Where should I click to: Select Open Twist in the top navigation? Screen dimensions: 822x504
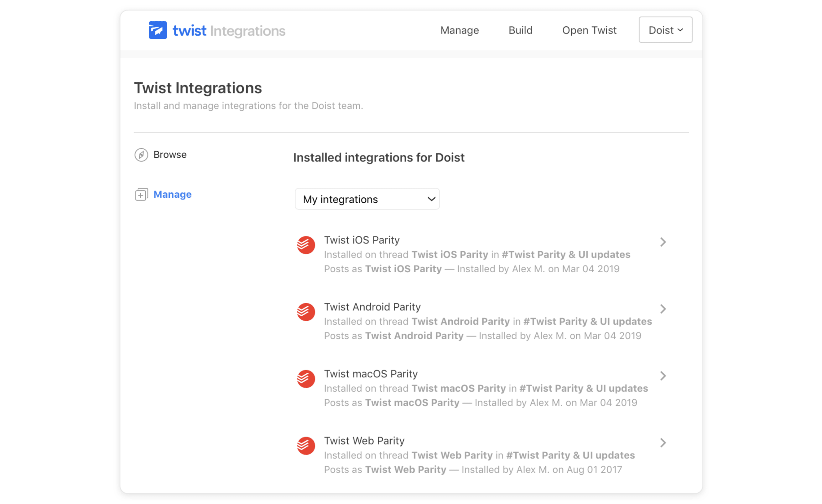pos(589,30)
